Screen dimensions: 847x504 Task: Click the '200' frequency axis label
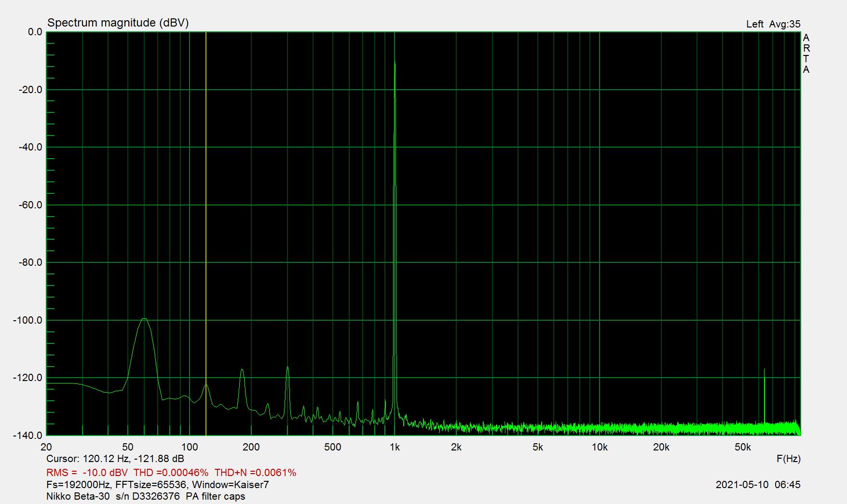(251, 447)
